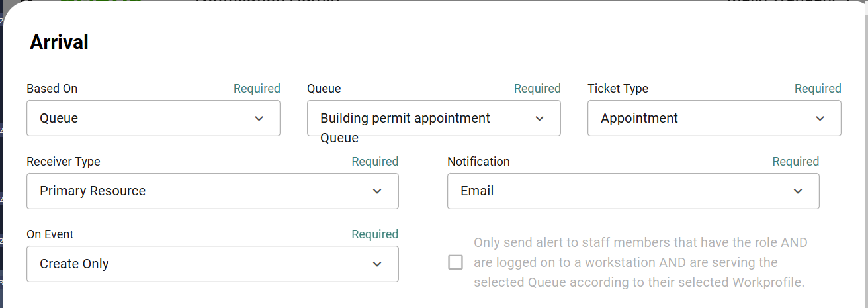Image resolution: width=868 pixels, height=308 pixels.
Task: Click the chevron arrow in Queue field
Action: tap(540, 119)
